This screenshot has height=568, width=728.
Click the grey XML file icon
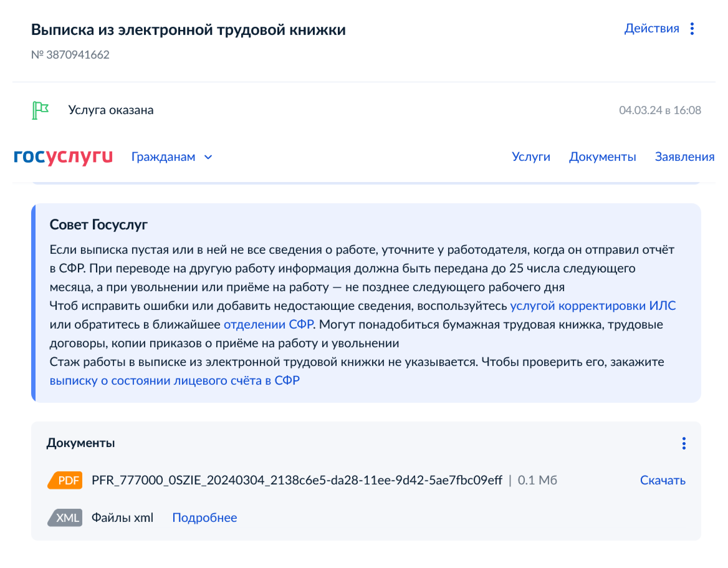point(65,517)
